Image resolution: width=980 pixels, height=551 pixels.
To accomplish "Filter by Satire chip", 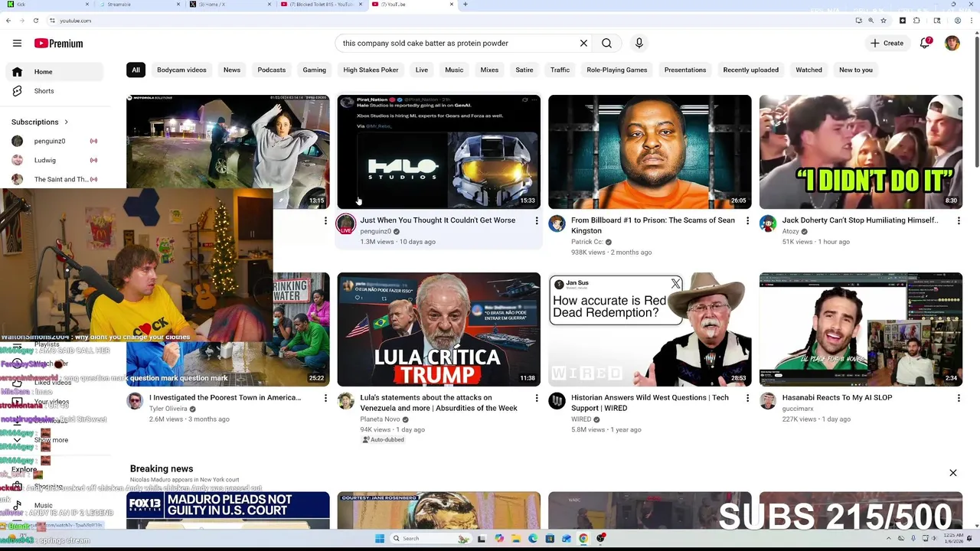I will point(524,70).
